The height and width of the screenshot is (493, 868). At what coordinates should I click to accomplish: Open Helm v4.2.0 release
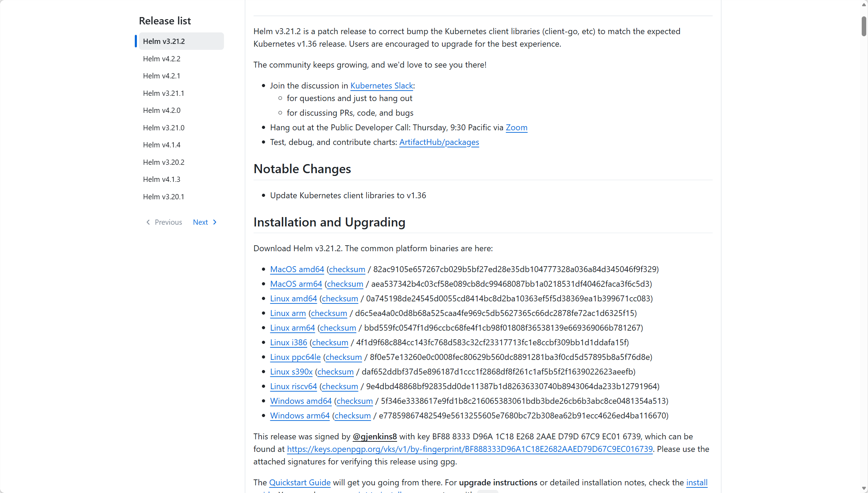tap(162, 110)
